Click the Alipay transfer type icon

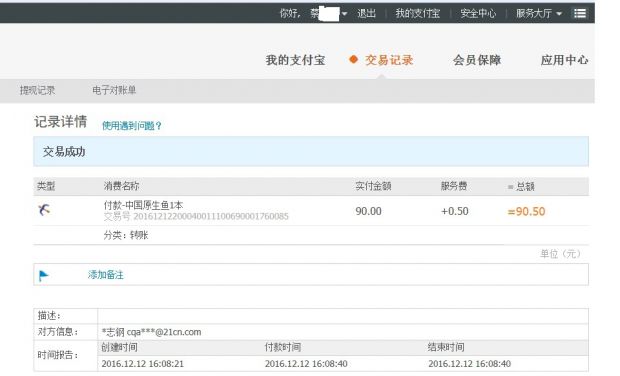coord(44,210)
